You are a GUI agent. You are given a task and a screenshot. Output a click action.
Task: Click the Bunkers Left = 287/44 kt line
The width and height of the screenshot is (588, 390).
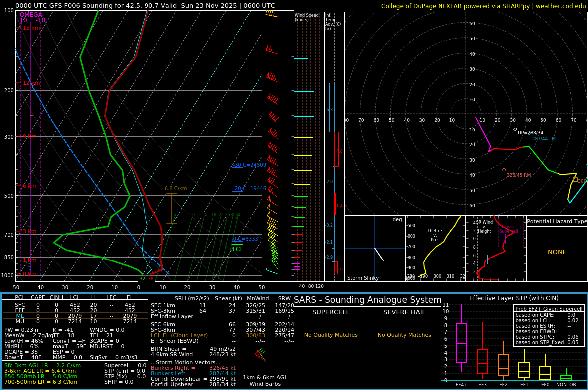(x=193, y=373)
